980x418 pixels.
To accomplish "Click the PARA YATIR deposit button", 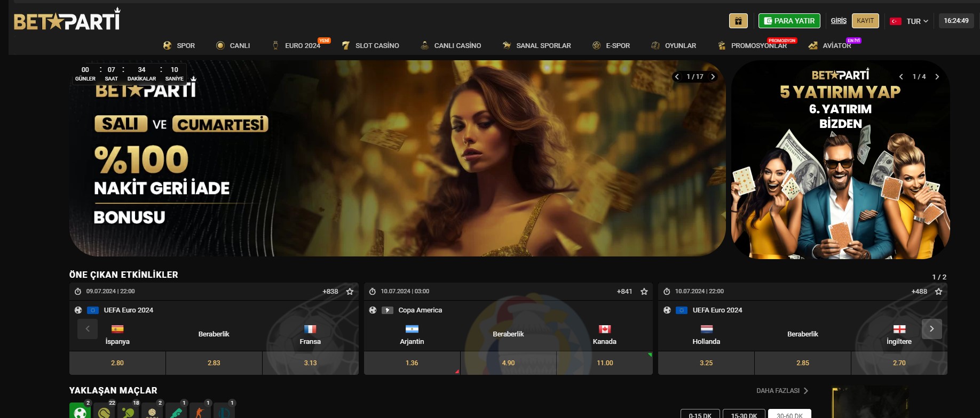I will tap(789, 21).
